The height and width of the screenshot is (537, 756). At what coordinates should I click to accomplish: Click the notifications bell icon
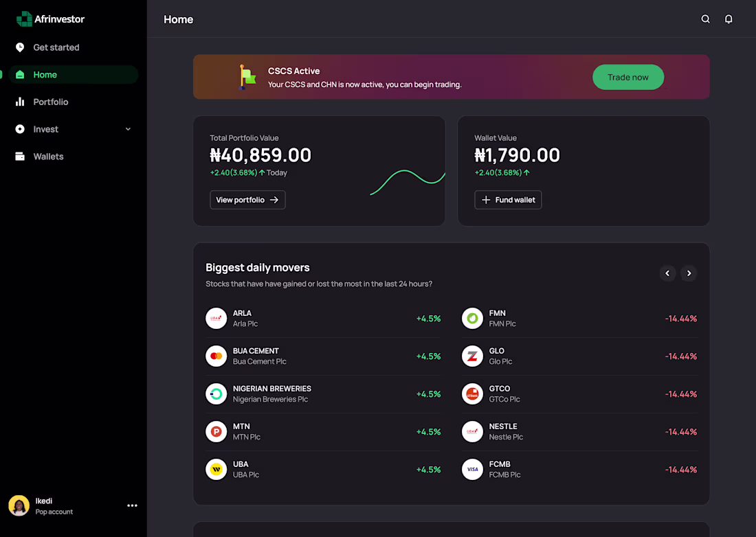[x=729, y=19]
